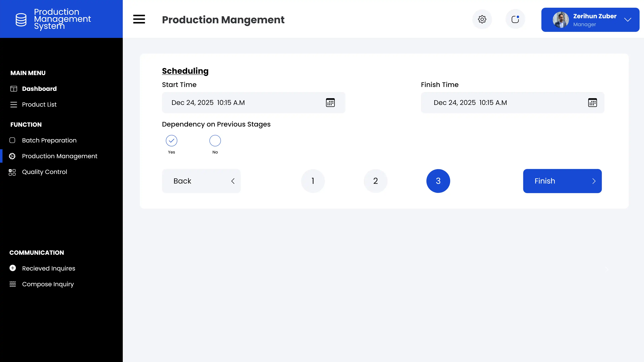This screenshot has width=644, height=362.
Task: Open settings via the gear icon
Action: click(x=482, y=19)
